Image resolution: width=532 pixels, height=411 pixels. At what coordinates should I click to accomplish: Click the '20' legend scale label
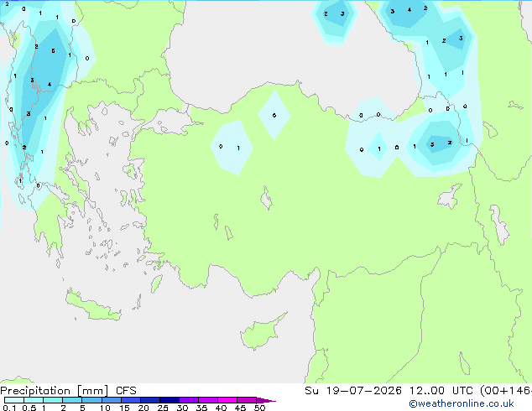pos(143,408)
